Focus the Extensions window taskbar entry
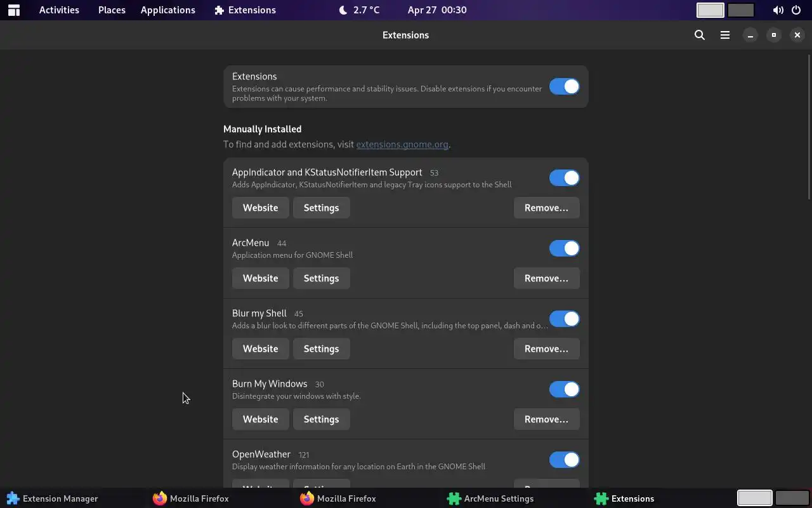This screenshot has width=812, height=508. pyautogui.click(x=624, y=498)
